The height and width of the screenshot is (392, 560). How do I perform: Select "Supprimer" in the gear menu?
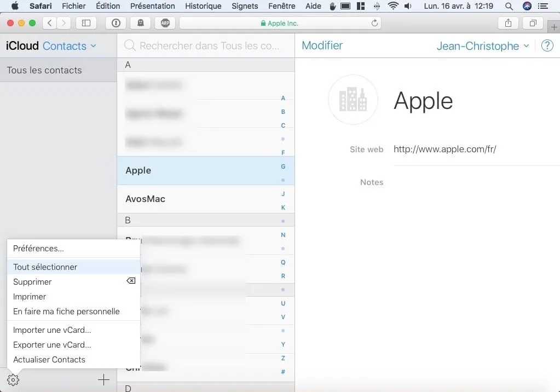click(32, 281)
